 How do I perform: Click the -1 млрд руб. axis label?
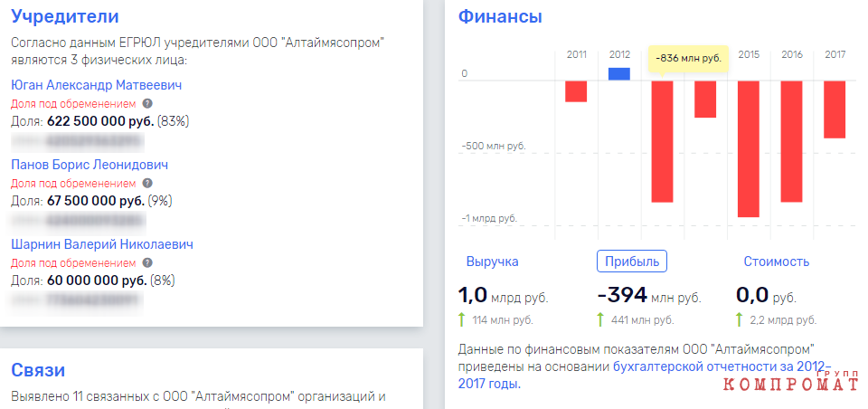[489, 218]
